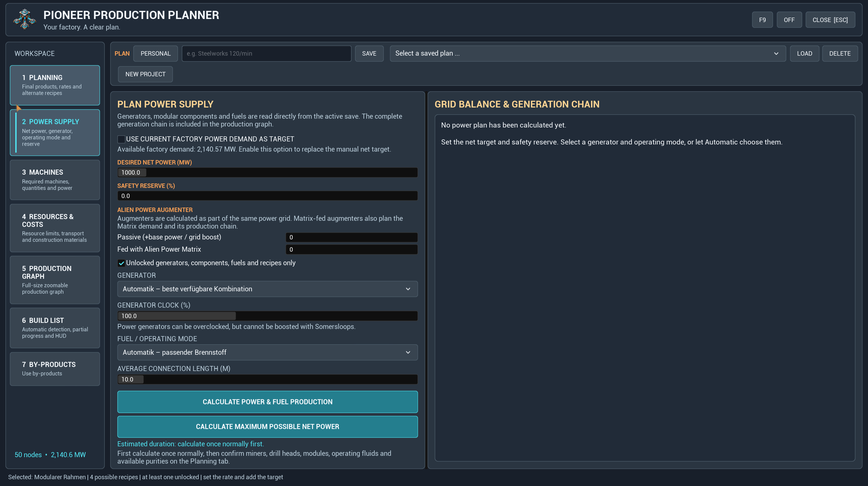The image size is (868, 486).
Task: Click the DELETE plan button
Action: click(x=840, y=53)
